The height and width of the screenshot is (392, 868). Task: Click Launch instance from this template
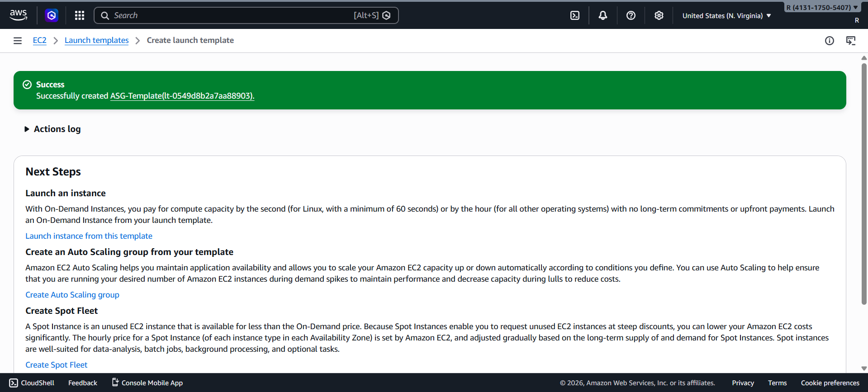[x=89, y=236]
